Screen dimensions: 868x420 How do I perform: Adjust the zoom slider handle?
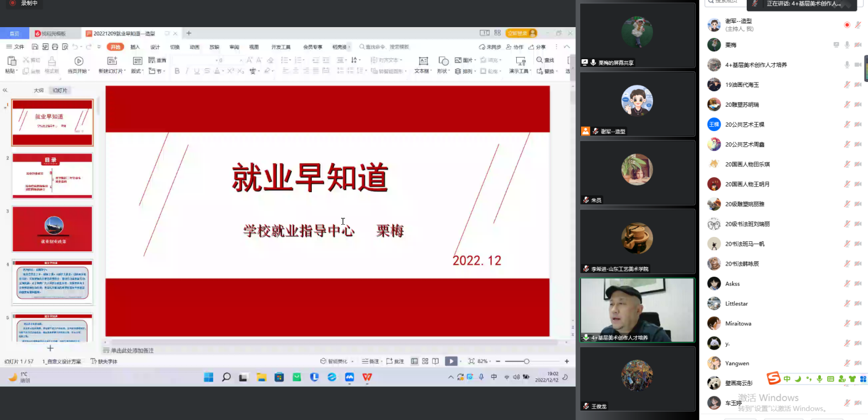coord(526,361)
